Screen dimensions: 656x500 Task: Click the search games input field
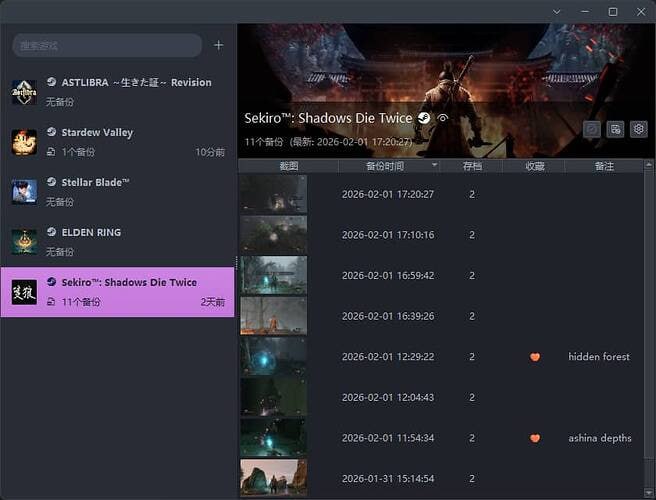[106, 45]
